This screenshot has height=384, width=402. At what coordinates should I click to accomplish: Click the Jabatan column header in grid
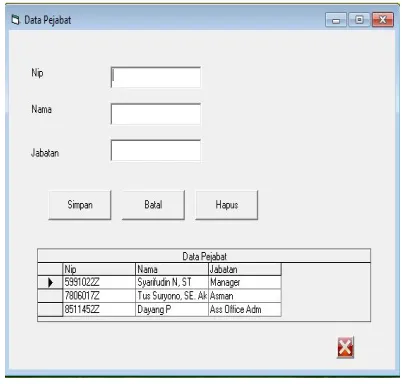point(245,269)
